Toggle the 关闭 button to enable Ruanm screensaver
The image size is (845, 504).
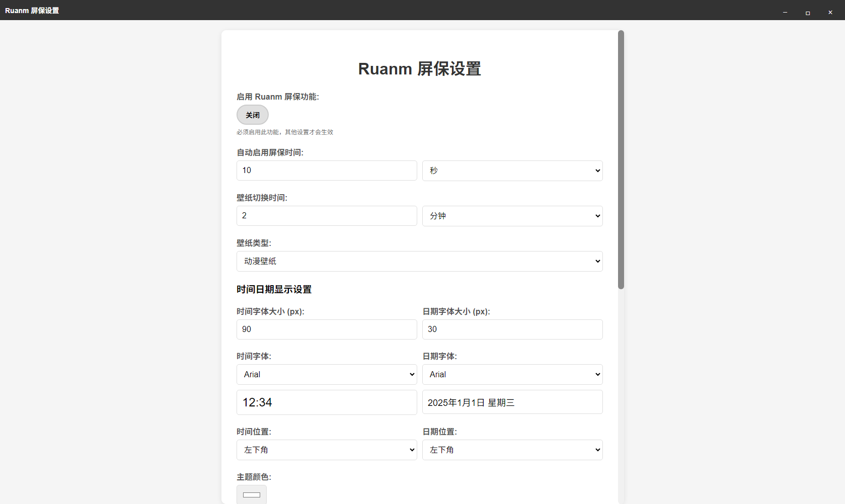252,115
